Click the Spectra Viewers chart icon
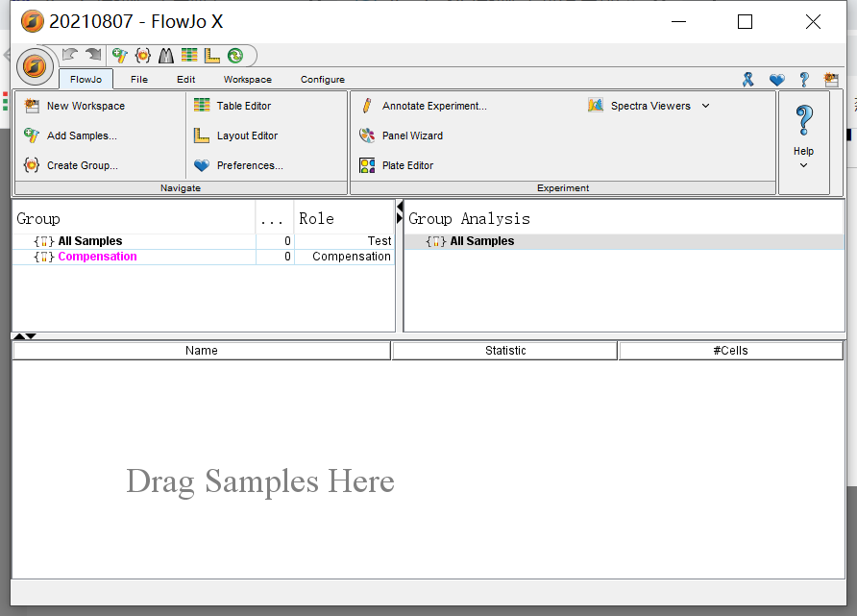Screen dimensions: 857x616 596,105
